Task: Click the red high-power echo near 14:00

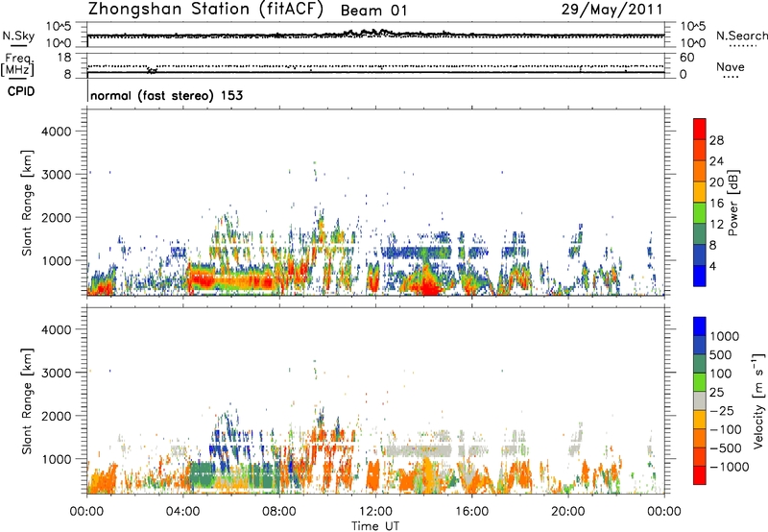Action: click(x=428, y=285)
